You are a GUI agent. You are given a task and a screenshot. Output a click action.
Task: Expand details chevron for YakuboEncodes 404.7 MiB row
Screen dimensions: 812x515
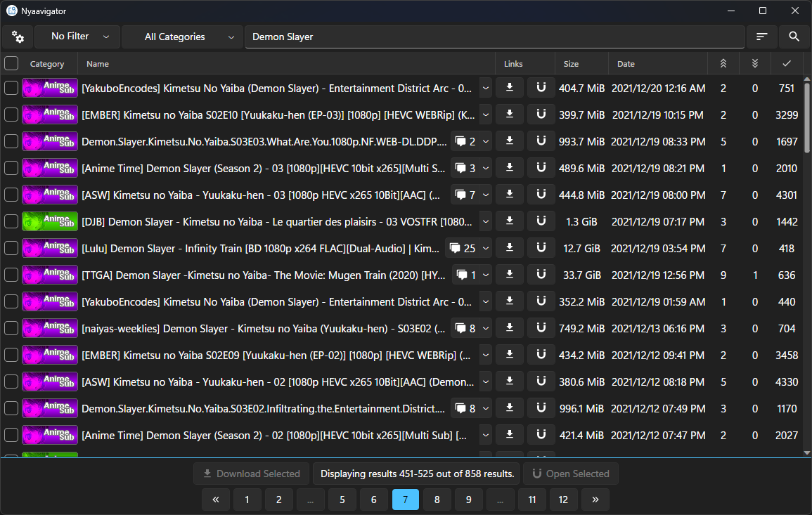coord(485,88)
